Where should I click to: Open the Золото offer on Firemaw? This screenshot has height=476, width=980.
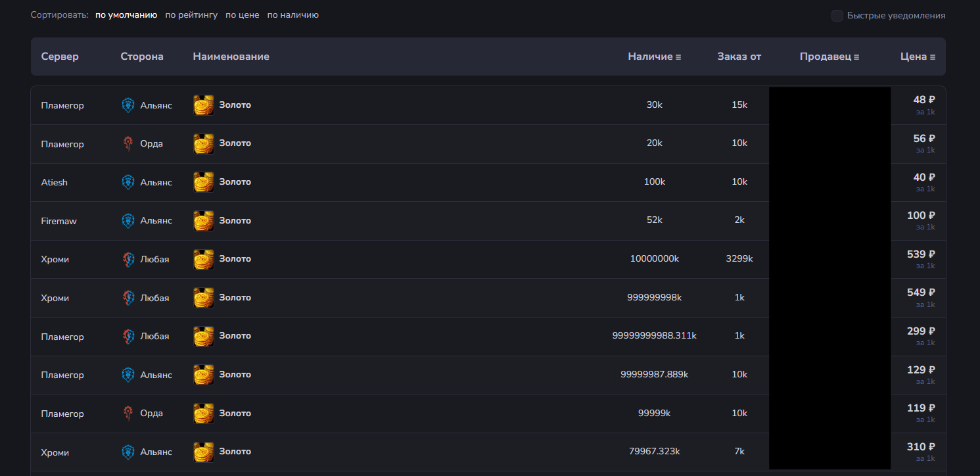[x=235, y=221]
